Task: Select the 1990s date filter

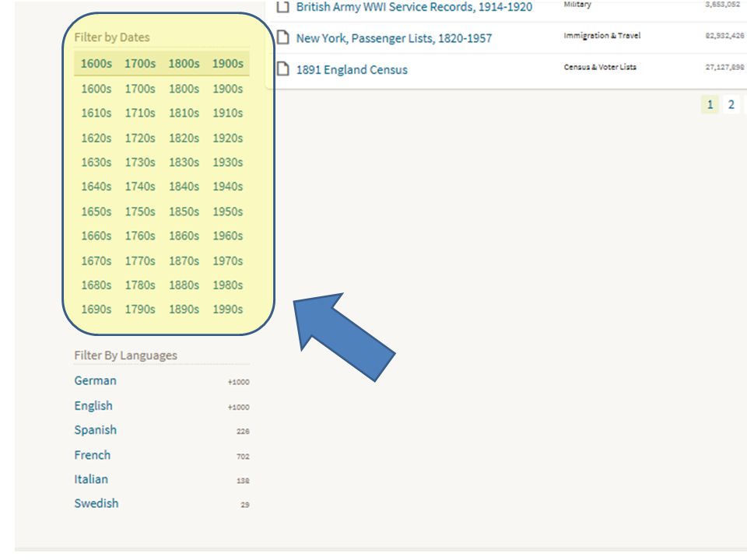Action: [228, 309]
